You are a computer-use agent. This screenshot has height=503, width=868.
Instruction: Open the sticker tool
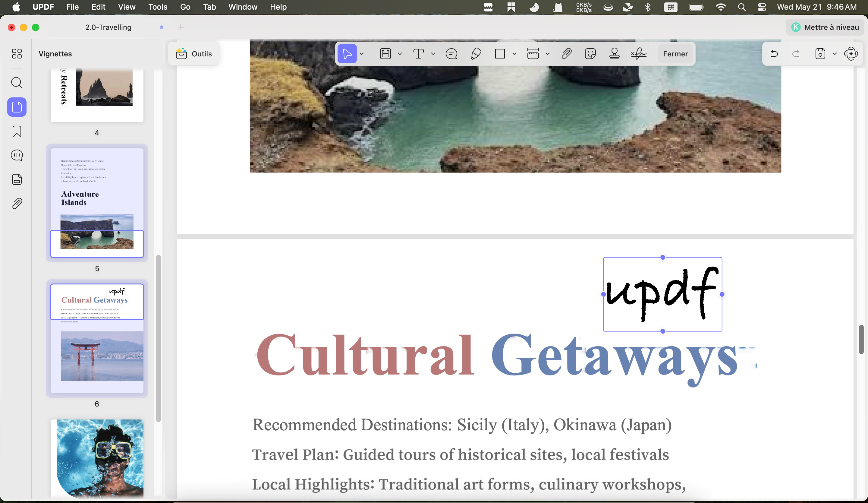point(590,54)
